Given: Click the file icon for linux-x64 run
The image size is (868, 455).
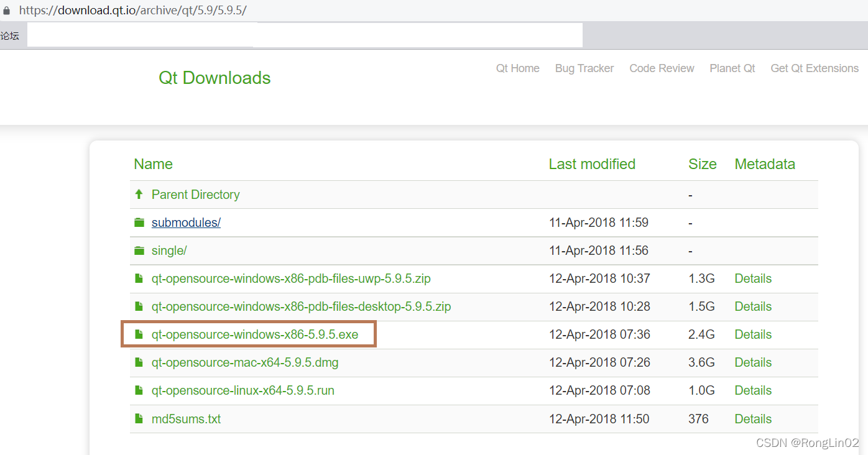Looking at the screenshot, I should click(139, 390).
